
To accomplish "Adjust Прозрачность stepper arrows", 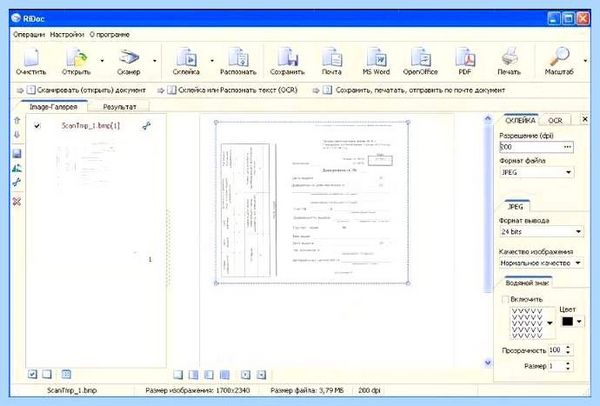I will (x=568, y=350).
